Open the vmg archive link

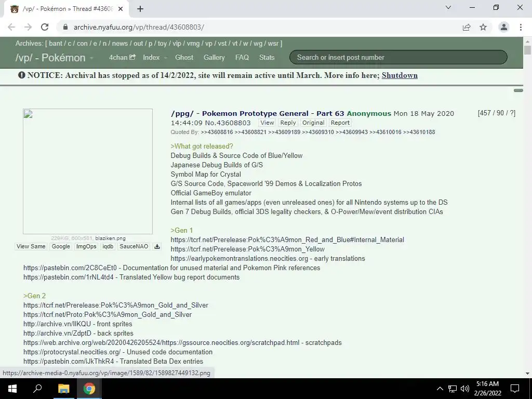point(193,44)
